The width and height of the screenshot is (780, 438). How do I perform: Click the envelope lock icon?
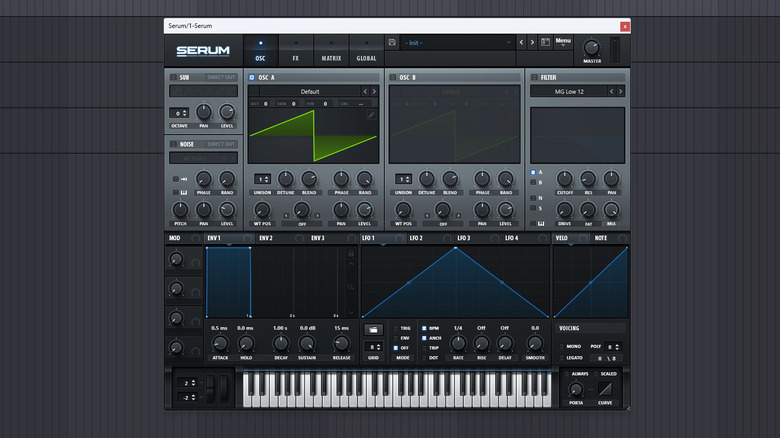(x=351, y=254)
